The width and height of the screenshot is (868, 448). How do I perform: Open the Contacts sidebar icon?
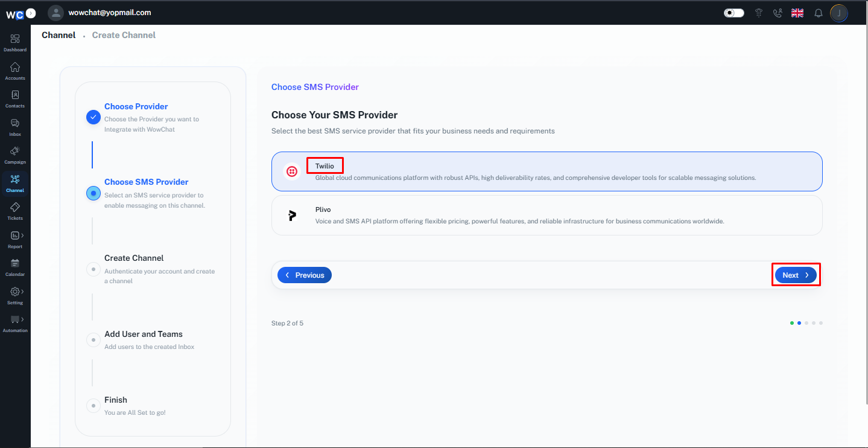[x=15, y=98]
